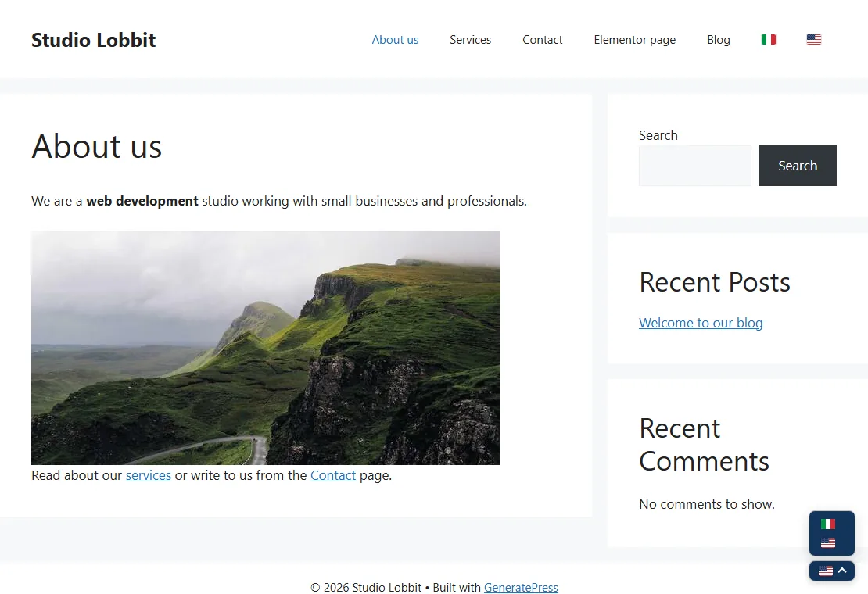
Task: Open the 'Welcome to our blog' post link
Action: point(701,323)
